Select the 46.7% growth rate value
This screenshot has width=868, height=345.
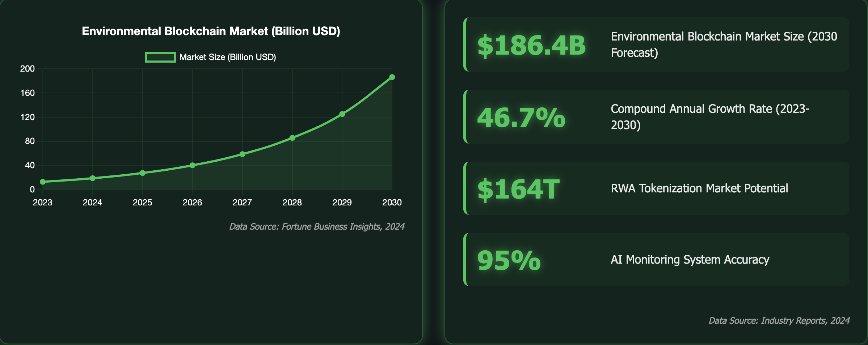pos(521,118)
